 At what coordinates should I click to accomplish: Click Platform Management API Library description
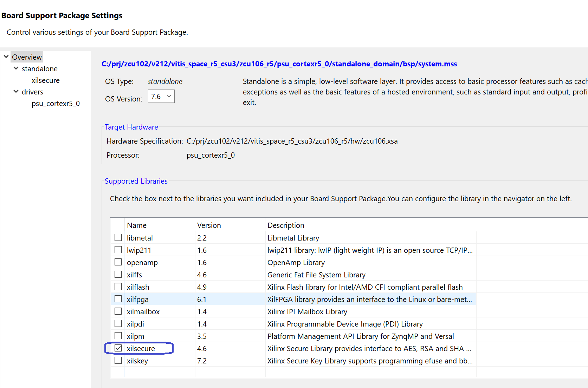[x=361, y=336]
